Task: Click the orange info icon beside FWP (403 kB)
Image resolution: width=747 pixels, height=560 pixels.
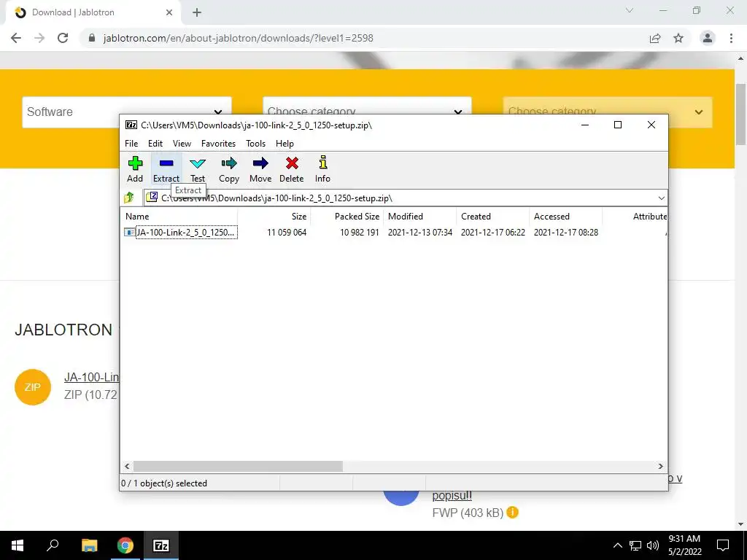Action: tap(512, 513)
